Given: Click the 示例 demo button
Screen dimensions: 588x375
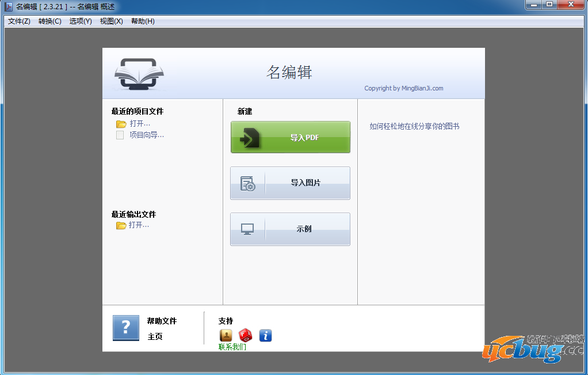Looking at the screenshot, I should [290, 229].
